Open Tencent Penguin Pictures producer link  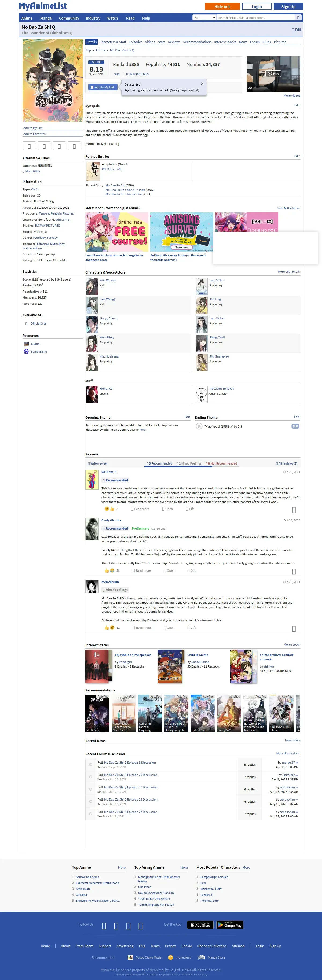coord(56,213)
